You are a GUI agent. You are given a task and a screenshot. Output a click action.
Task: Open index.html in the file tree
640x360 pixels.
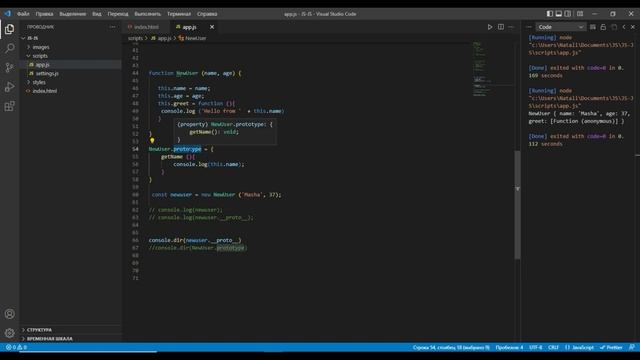click(x=71, y=91)
